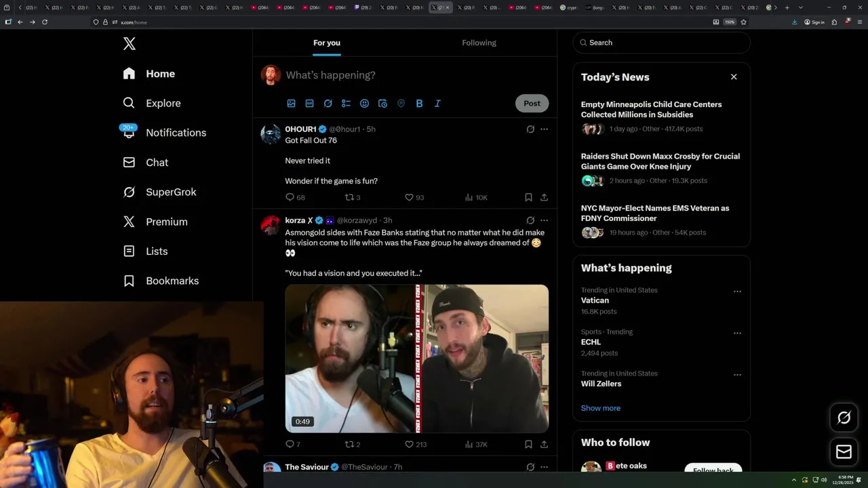Viewport: 868px width, 488px height.
Task: Open Chat from the sidebar
Action: point(145,163)
